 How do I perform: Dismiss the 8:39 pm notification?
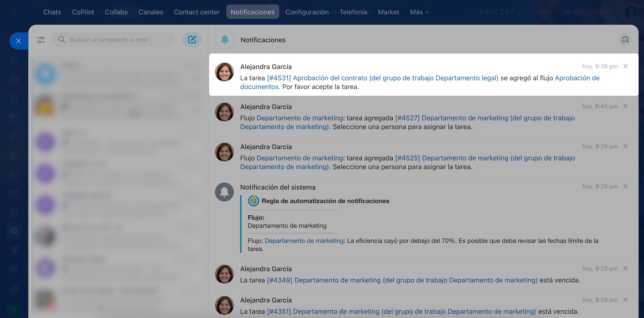coord(626,146)
